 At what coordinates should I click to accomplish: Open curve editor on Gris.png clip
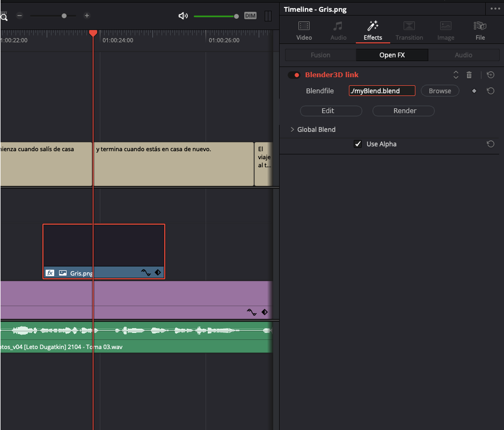point(146,273)
